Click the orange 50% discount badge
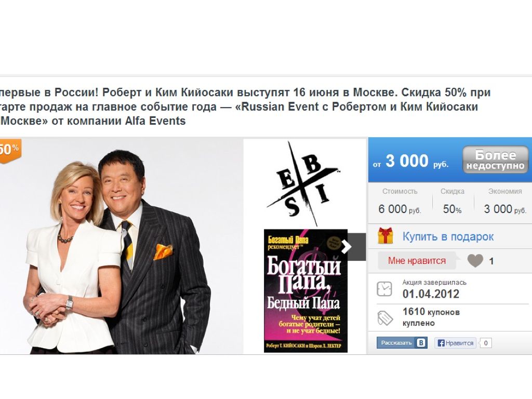 pos(9,150)
